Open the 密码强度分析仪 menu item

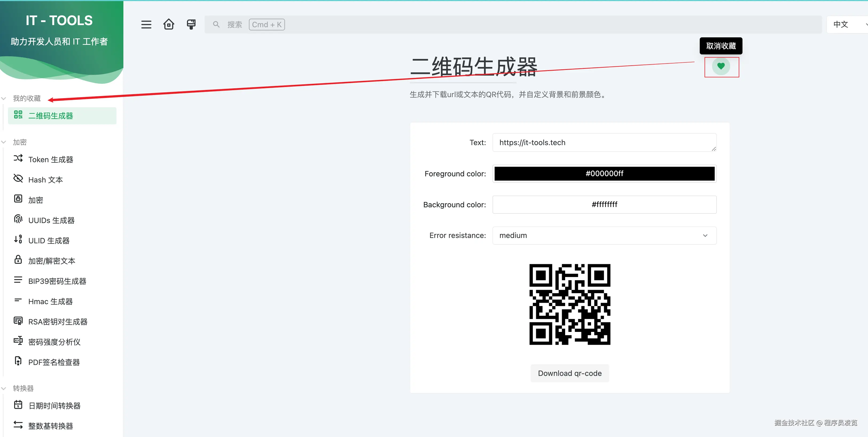pyautogui.click(x=54, y=342)
